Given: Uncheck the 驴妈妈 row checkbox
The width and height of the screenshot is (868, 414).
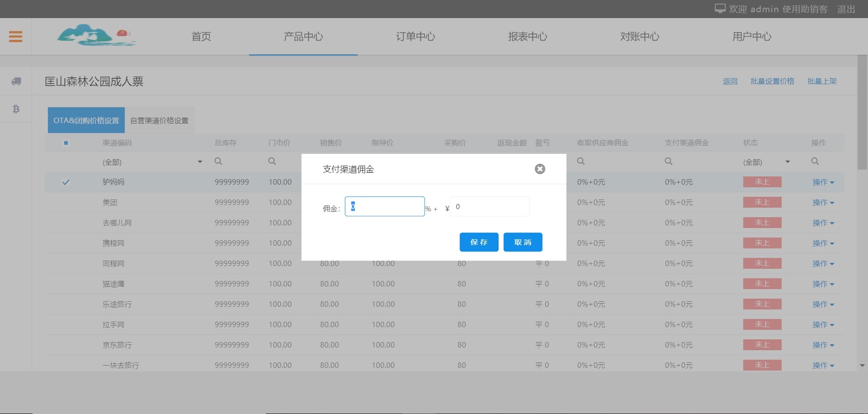Looking at the screenshot, I should (66, 182).
